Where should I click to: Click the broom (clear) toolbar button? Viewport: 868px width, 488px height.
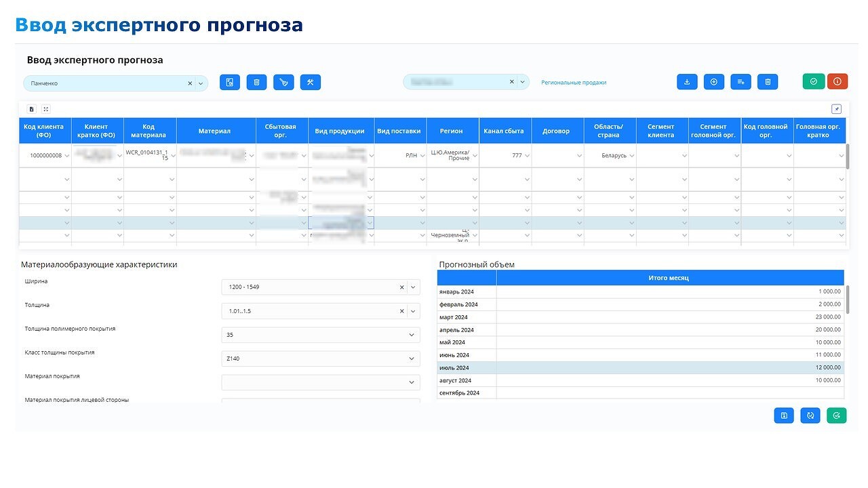pos(283,82)
